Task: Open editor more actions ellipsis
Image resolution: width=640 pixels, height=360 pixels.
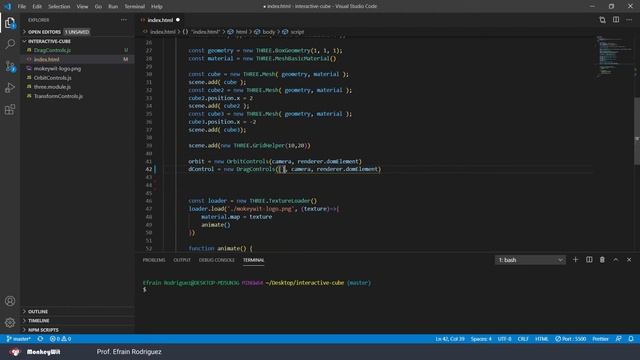Action: point(629,20)
